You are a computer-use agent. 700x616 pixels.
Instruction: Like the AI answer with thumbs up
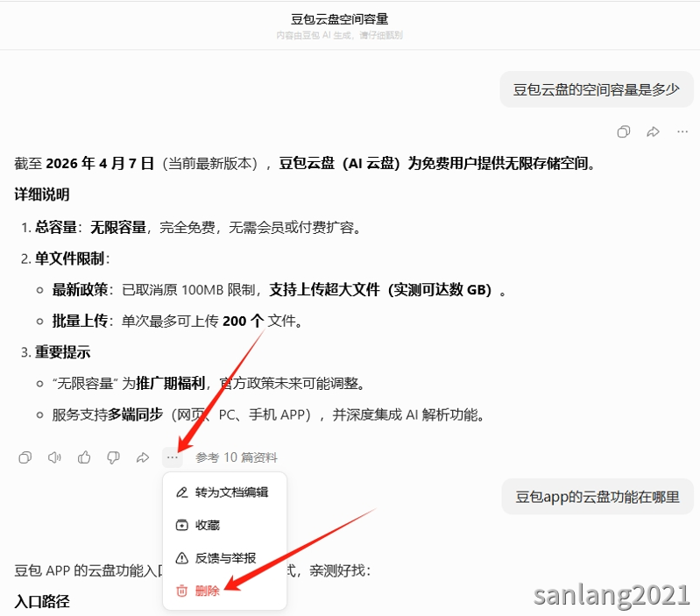click(84, 457)
